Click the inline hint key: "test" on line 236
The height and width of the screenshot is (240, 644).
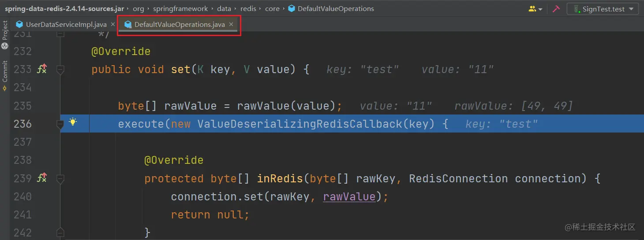pyautogui.click(x=502, y=124)
